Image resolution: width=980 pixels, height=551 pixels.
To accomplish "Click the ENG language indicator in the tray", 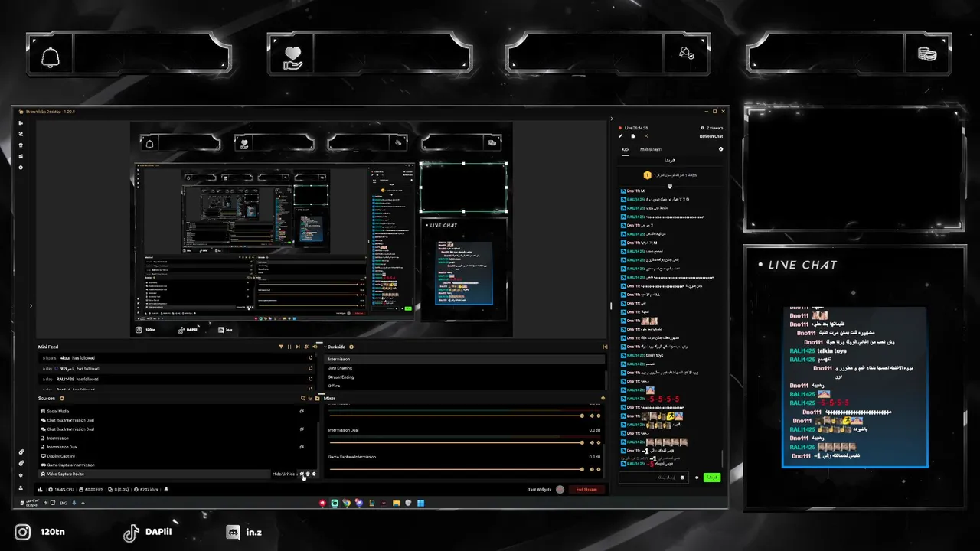I will click(63, 503).
